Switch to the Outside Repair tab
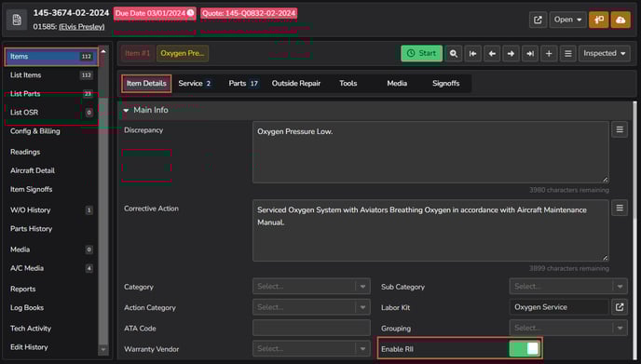The height and width of the screenshot is (364, 641). 296,84
